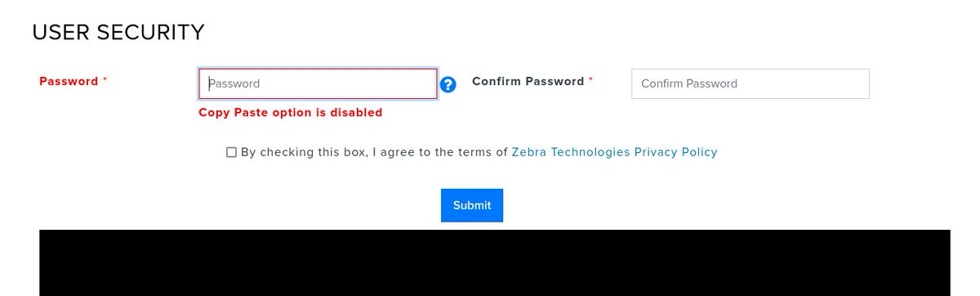This screenshot has height=296, width=980.
Task: Click the Copy Paste disabled error message
Action: click(x=291, y=113)
